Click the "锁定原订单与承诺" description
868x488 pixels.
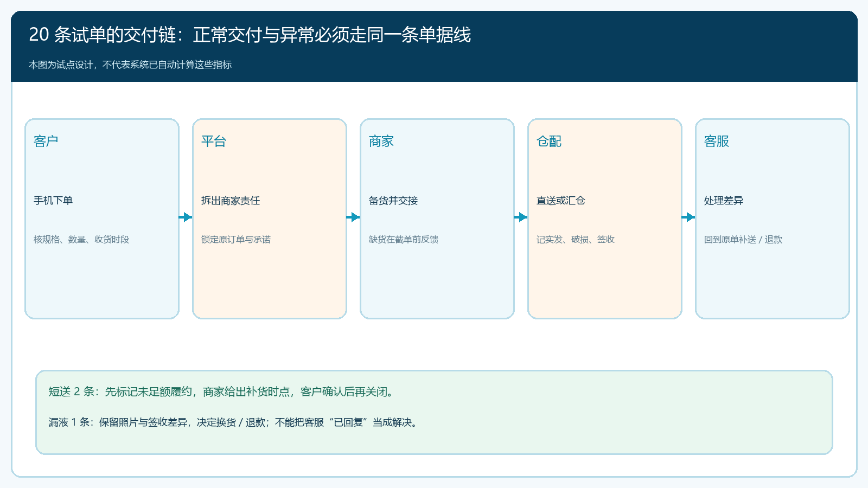coord(236,240)
